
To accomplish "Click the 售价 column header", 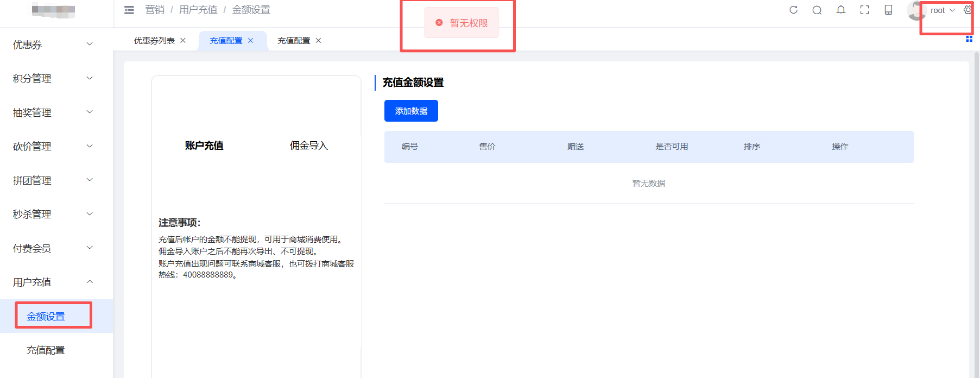I will [x=487, y=147].
